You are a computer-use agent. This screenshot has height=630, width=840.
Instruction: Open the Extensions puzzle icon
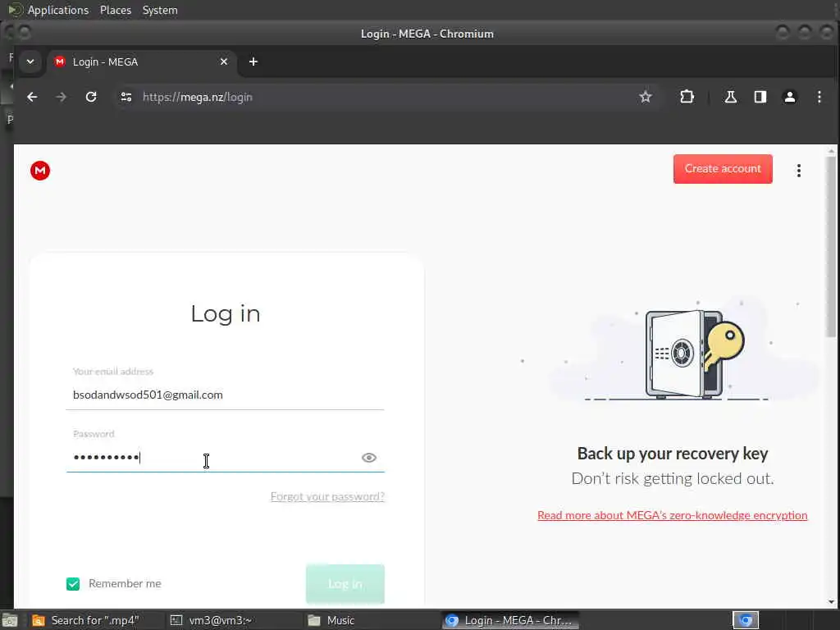coord(687,97)
